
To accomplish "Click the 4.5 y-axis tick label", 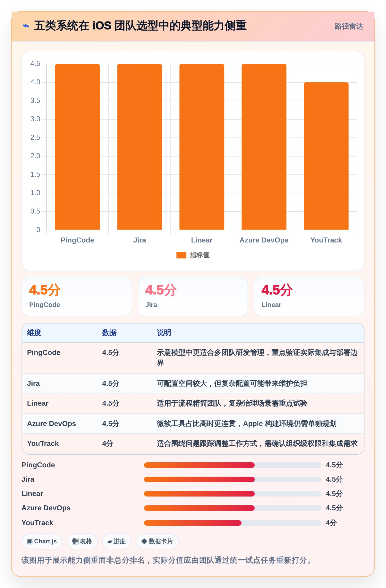I will click(x=35, y=64).
